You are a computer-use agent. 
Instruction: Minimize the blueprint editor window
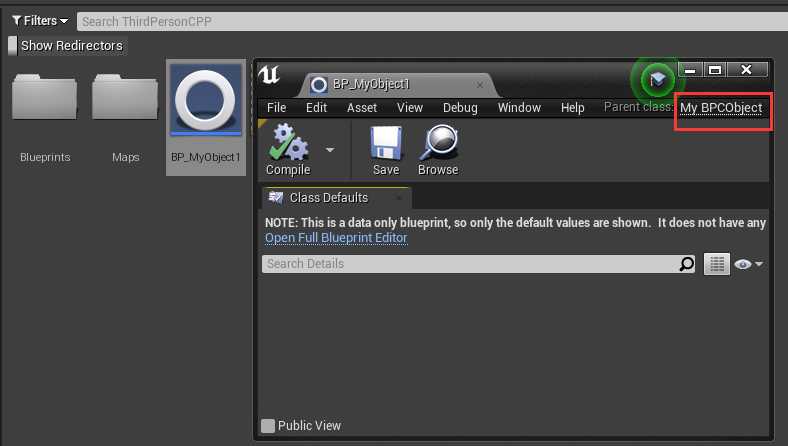click(690, 70)
